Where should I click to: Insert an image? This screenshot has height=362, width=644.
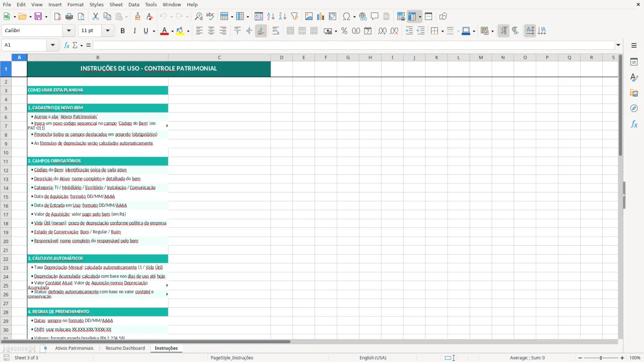(x=309, y=17)
